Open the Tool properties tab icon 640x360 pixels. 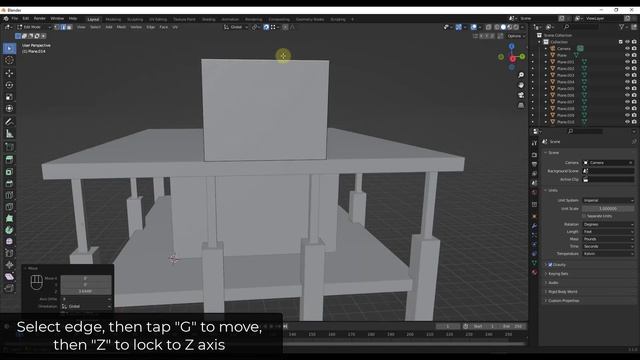tap(534, 143)
